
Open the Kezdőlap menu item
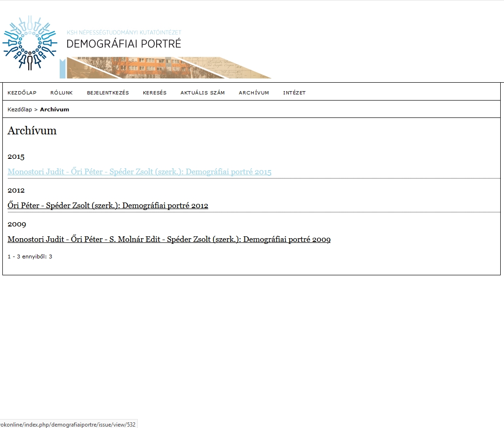point(22,93)
